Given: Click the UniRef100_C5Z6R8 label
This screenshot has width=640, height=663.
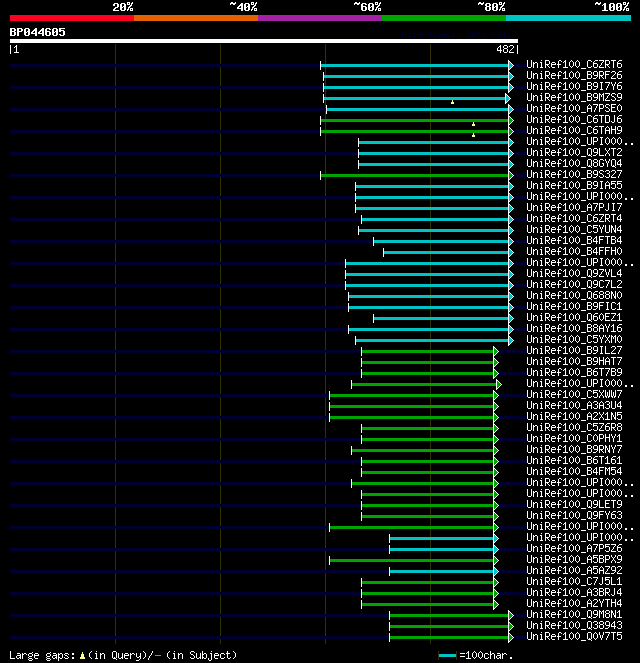Looking at the screenshot, I should pyautogui.click(x=574, y=427).
